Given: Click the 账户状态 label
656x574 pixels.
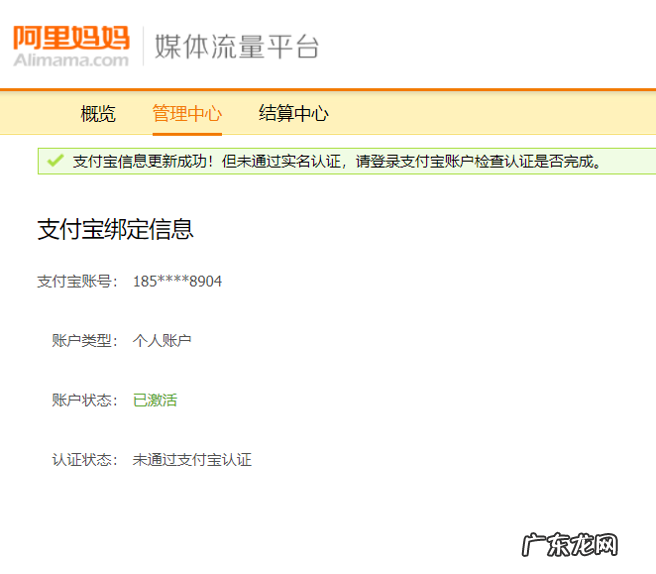Looking at the screenshot, I should [85, 400].
